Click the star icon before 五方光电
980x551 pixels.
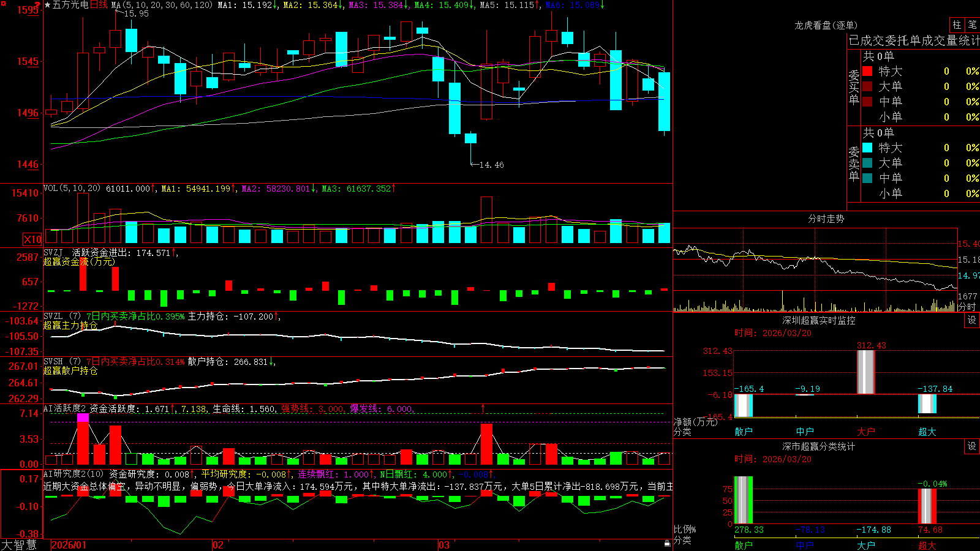48,5
